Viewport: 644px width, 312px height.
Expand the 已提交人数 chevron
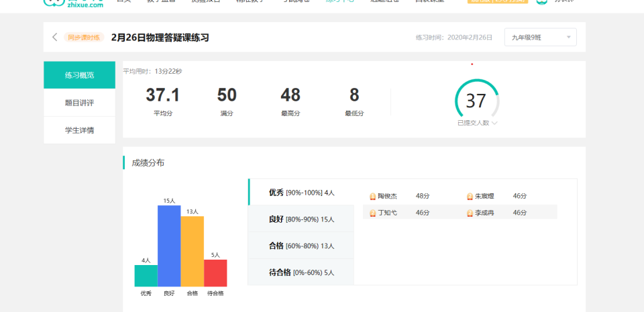[494, 123]
